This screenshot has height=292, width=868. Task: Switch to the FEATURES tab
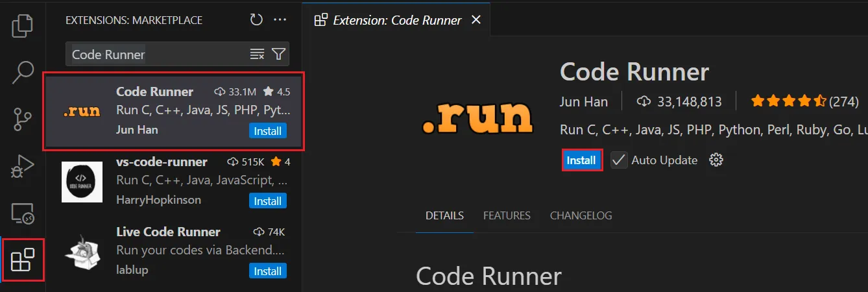point(507,215)
